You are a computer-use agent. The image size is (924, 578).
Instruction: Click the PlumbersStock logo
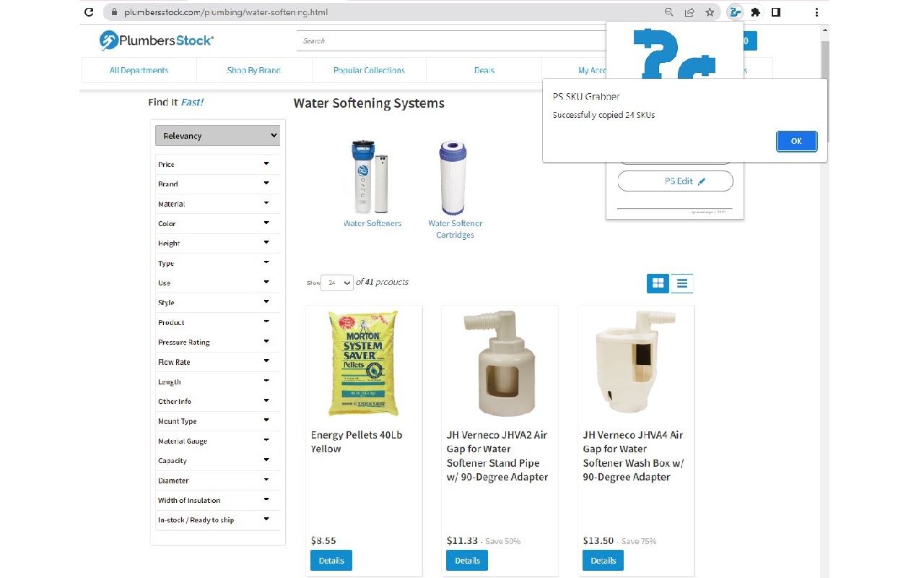coord(157,40)
